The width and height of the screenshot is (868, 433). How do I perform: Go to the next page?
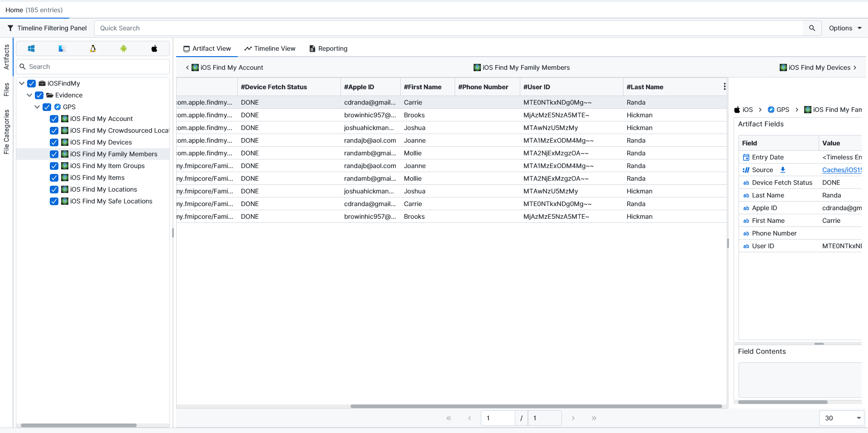coord(573,418)
